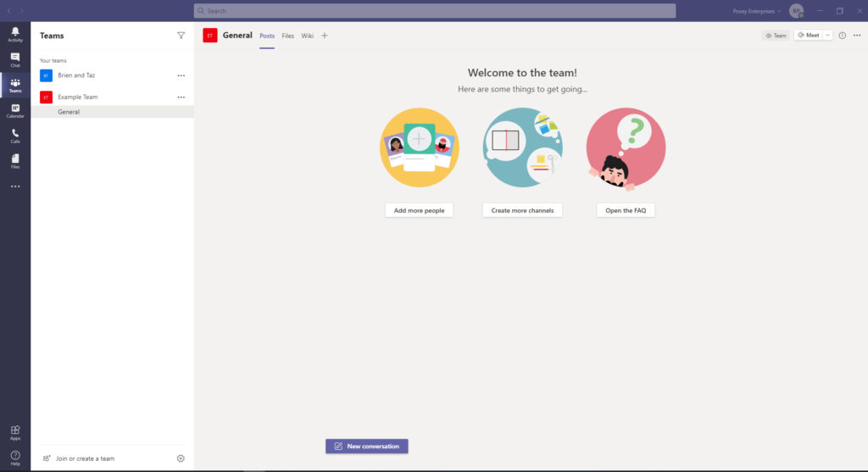
Task: Switch to the Wiki tab
Action: (307, 36)
